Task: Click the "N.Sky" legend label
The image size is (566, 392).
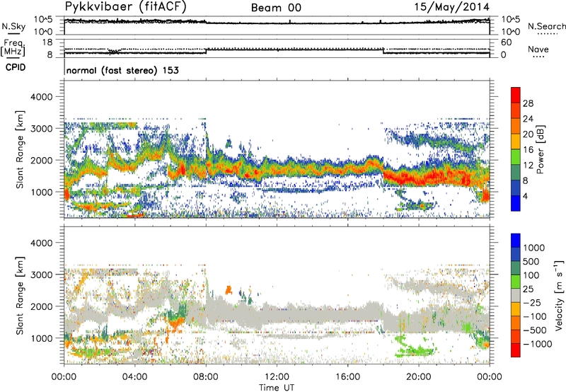Action: [x=13, y=26]
